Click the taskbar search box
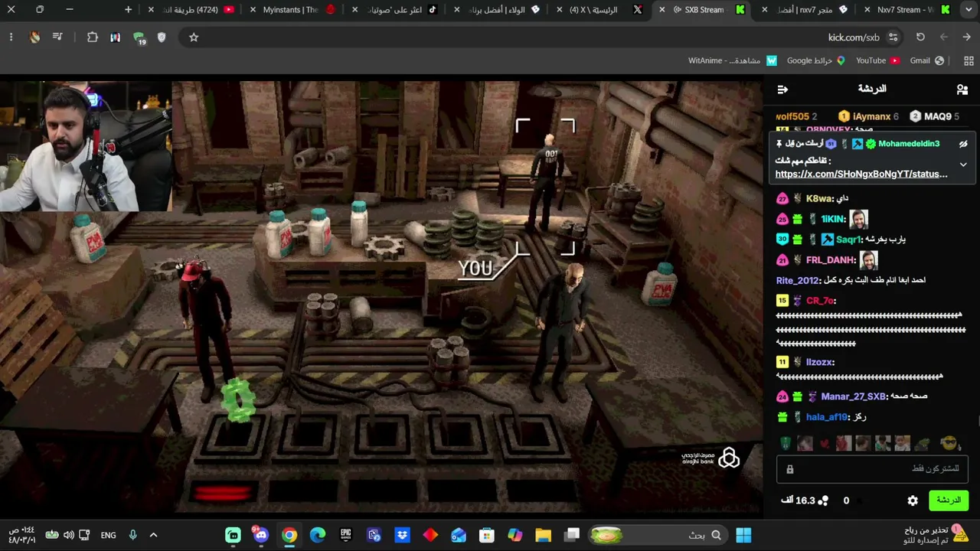This screenshot has width=980, height=551. tap(658, 535)
